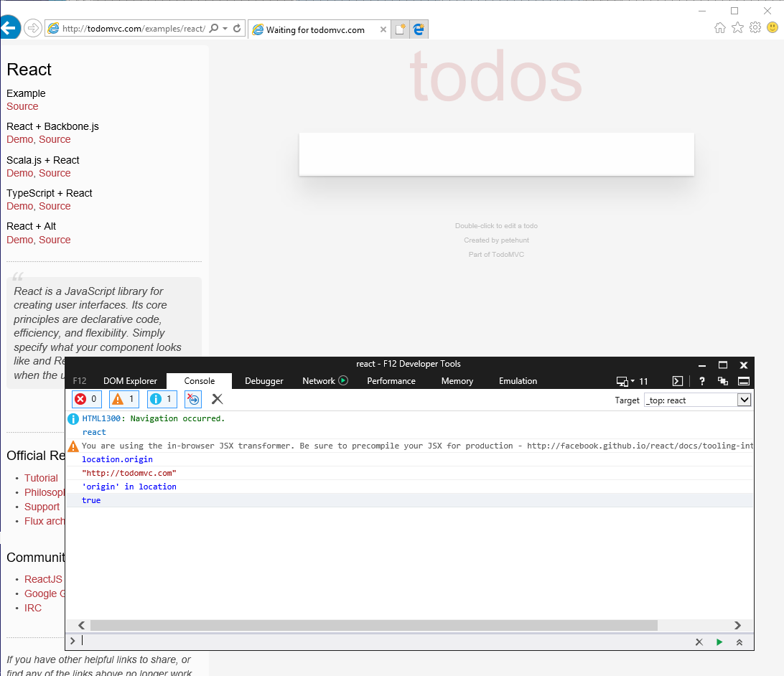
Task: Click the todos new item input box
Action: pos(497,154)
